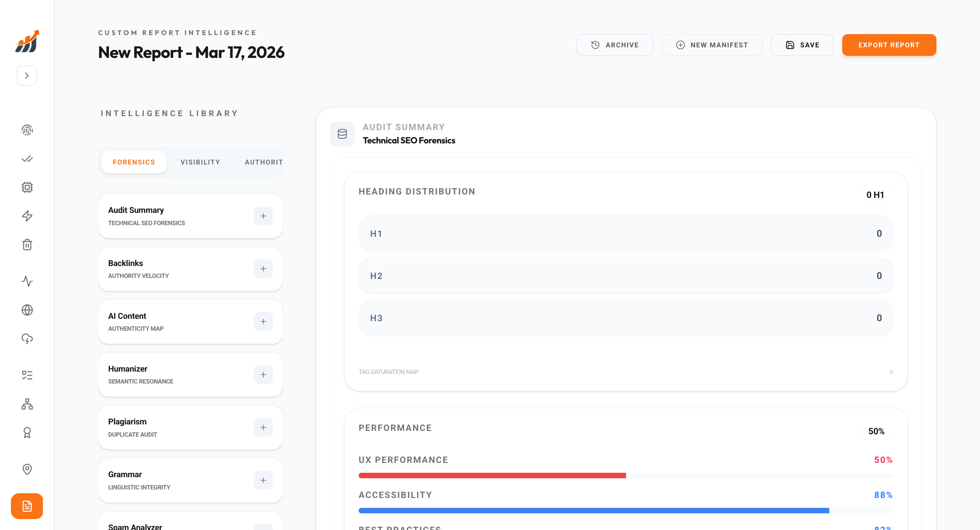Expand the sidebar with chevron arrow
This screenshot has width=980, height=530.
tap(27, 75)
